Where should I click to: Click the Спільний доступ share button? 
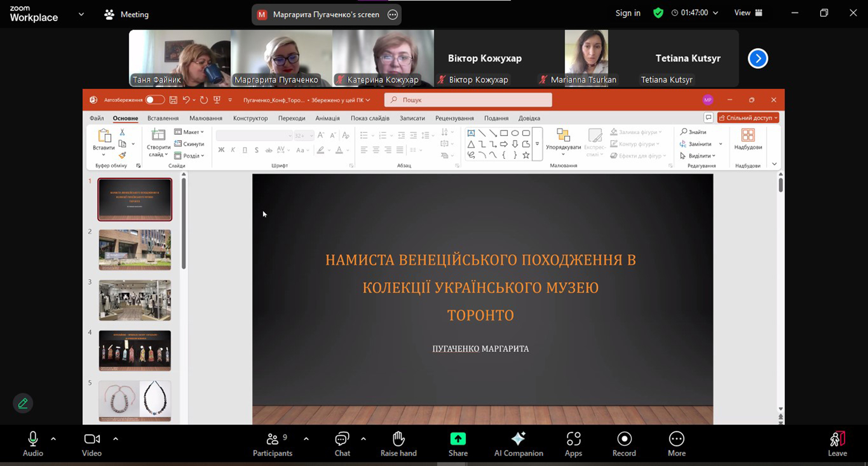748,118
